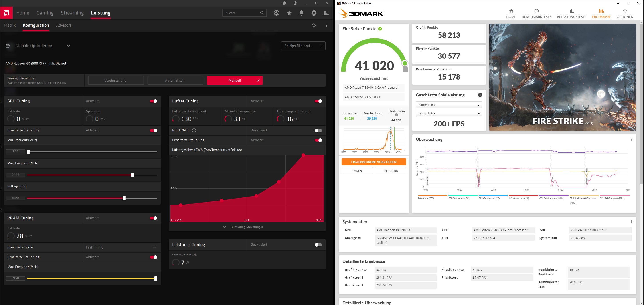Enable Leistungs-Tuning toggle
This screenshot has width=644, height=305.
click(318, 245)
